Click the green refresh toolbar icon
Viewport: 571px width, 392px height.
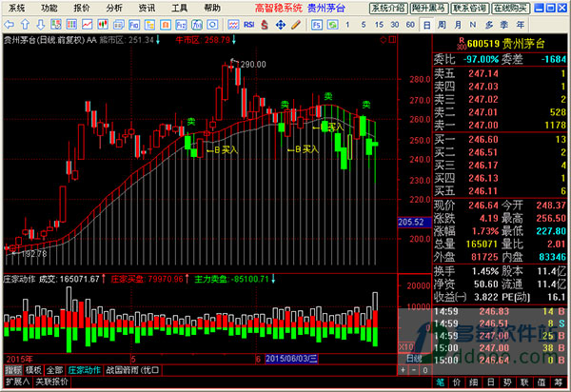pyautogui.click(x=332, y=25)
